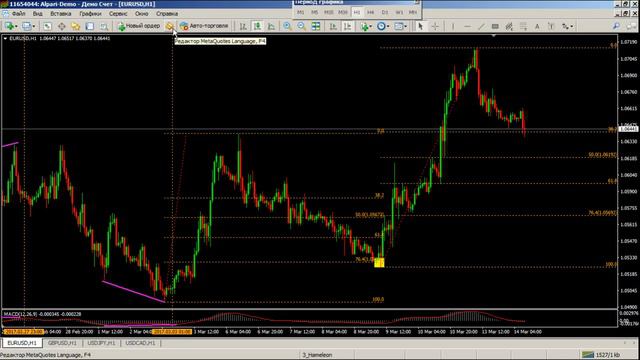This screenshot has width=640, height=360.
Task: Select the EURUSD,H1 chart tab
Action: coord(22,343)
